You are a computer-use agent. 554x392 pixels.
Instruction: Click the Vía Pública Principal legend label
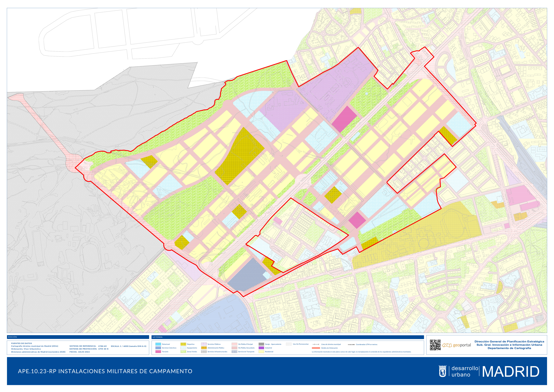(x=245, y=344)
